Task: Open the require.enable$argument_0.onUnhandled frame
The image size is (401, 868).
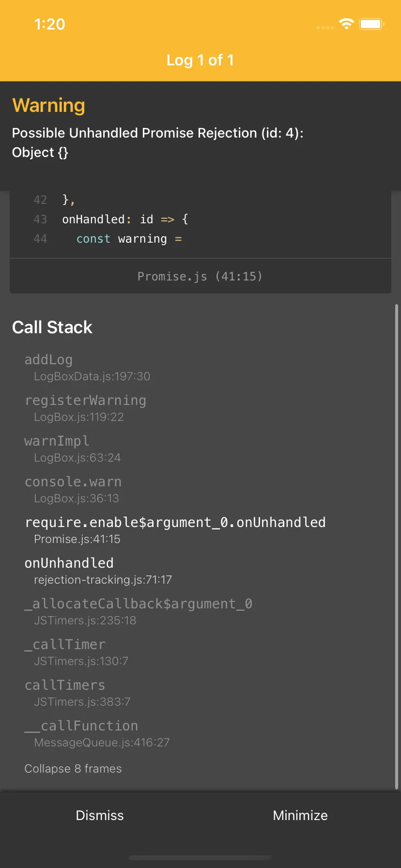Action: pos(175,530)
